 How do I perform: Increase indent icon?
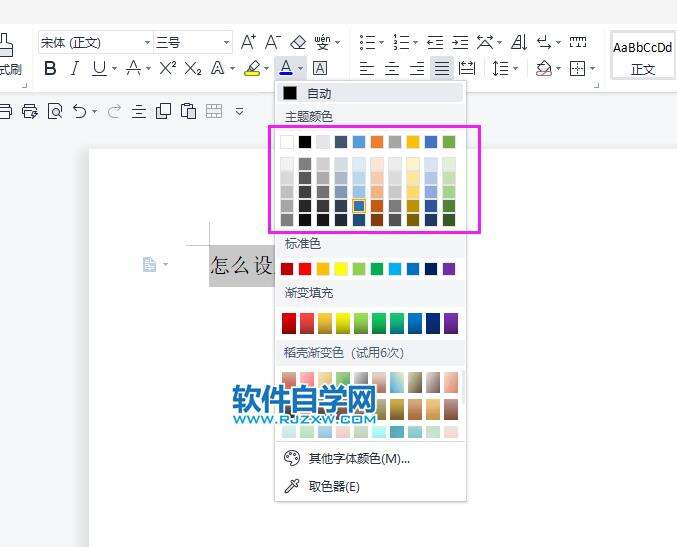[x=460, y=42]
